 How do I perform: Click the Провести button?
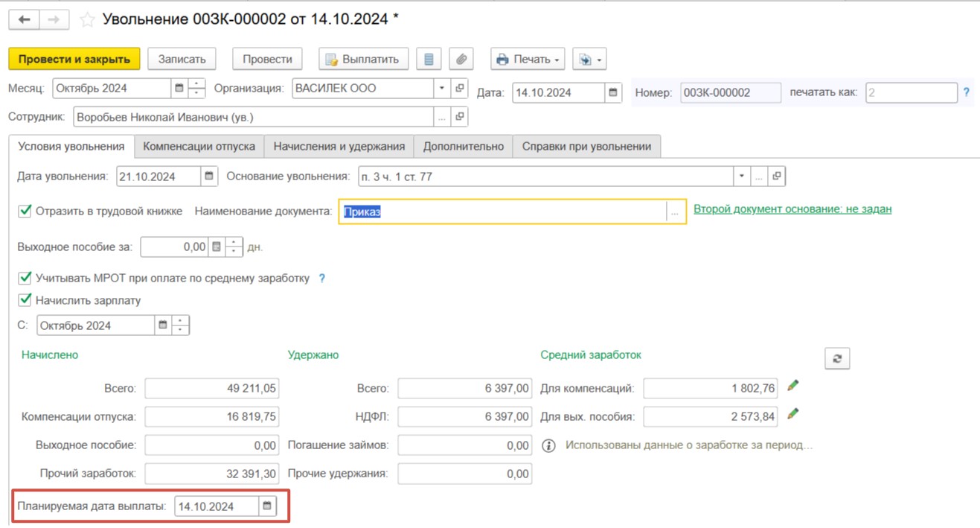267,59
